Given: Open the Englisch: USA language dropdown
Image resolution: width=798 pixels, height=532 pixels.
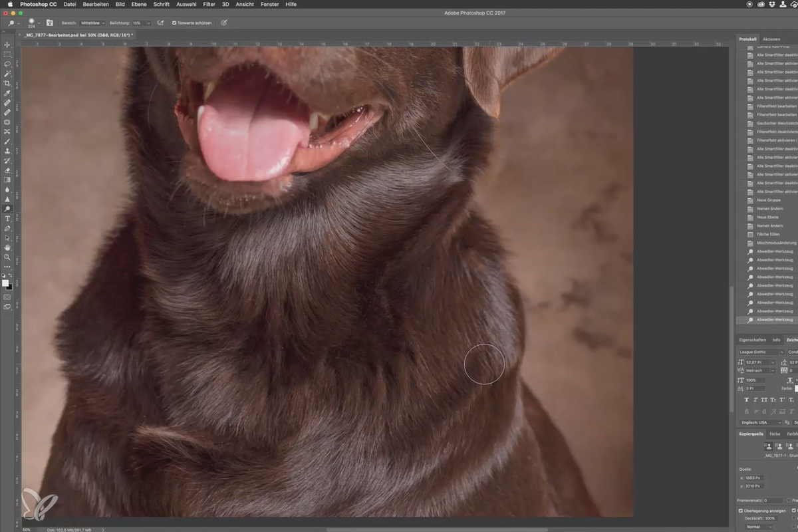Looking at the screenshot, I should (761, 422).
